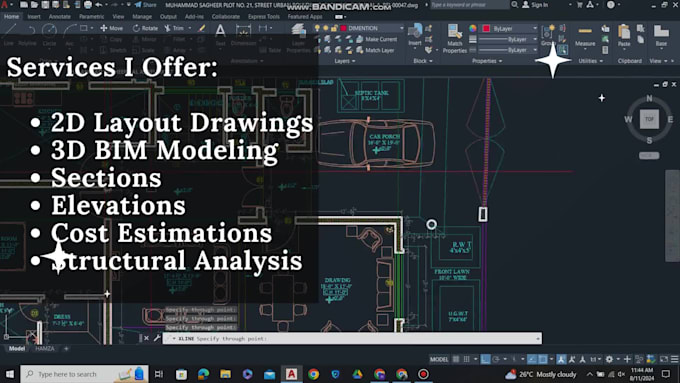Toggle Polar Tracking in the status bar
The height and width of the screenshot is (383, 680).
pyautogui.click(x=496, y=359)
